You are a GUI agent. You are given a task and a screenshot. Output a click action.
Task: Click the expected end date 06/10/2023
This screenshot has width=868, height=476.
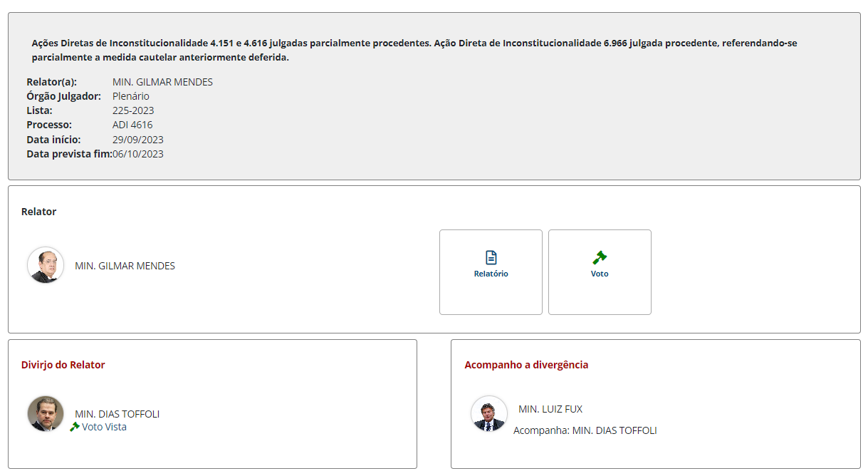point(138,154)
